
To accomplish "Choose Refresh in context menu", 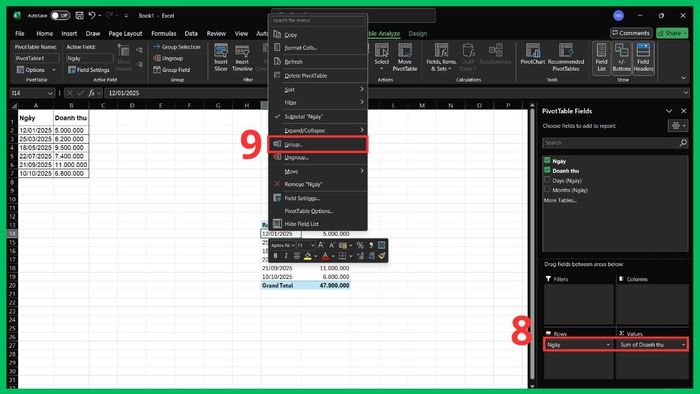I will point(318,62).
